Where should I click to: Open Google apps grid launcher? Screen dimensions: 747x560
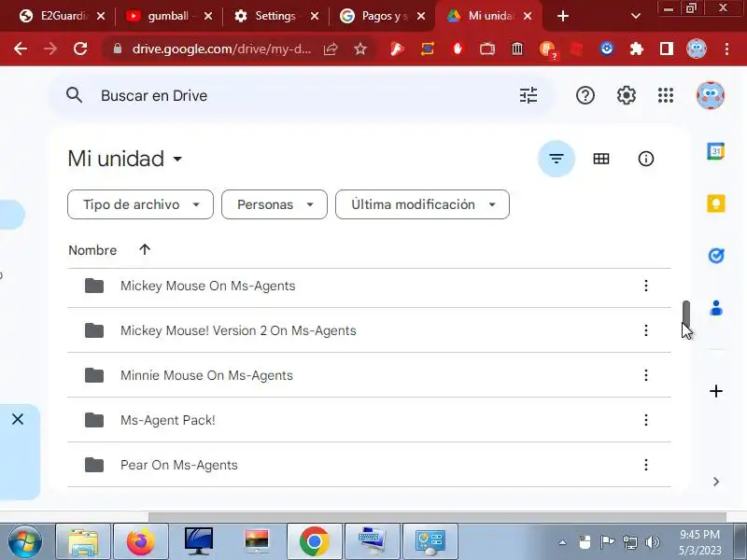point(666,96)
